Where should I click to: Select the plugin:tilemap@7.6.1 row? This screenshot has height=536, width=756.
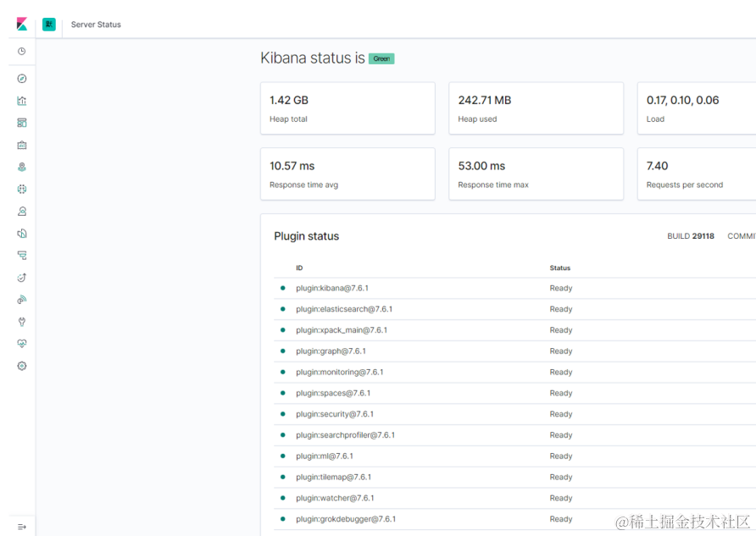click(515, 478)
